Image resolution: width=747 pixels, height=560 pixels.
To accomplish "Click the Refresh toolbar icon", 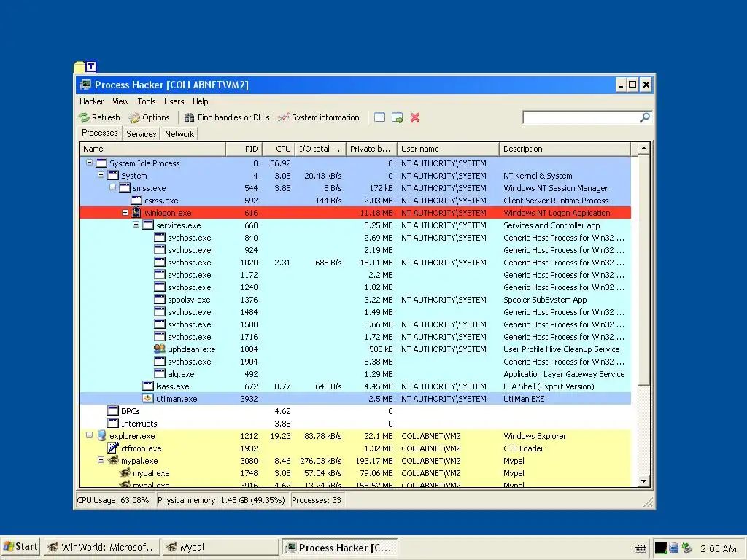I will (x=84, y=117).
